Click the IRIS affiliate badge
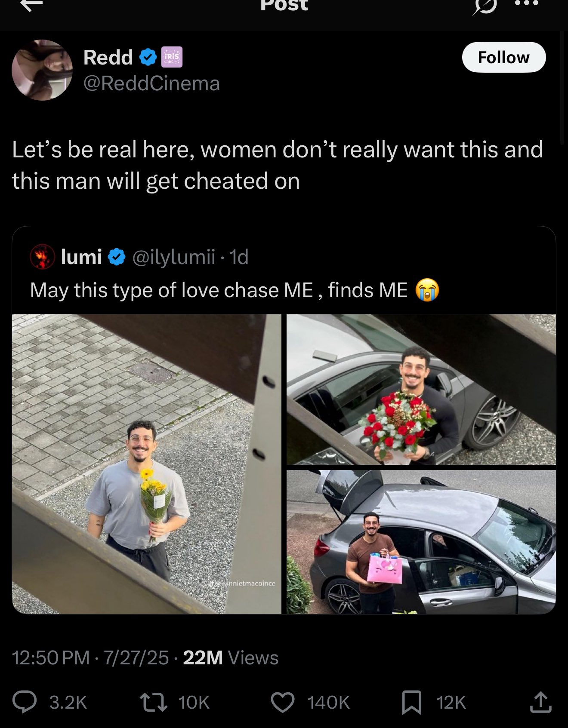 [x=172, y=57]
